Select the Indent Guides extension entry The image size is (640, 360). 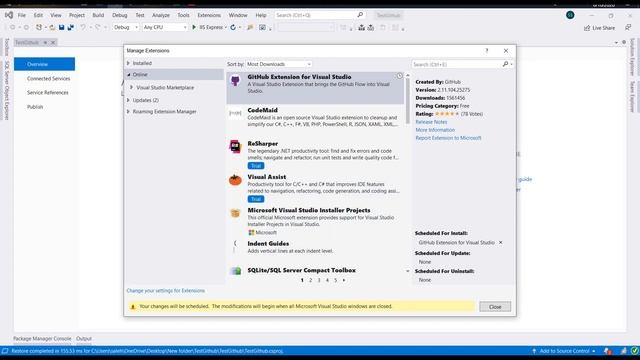[x=315, y=247]
